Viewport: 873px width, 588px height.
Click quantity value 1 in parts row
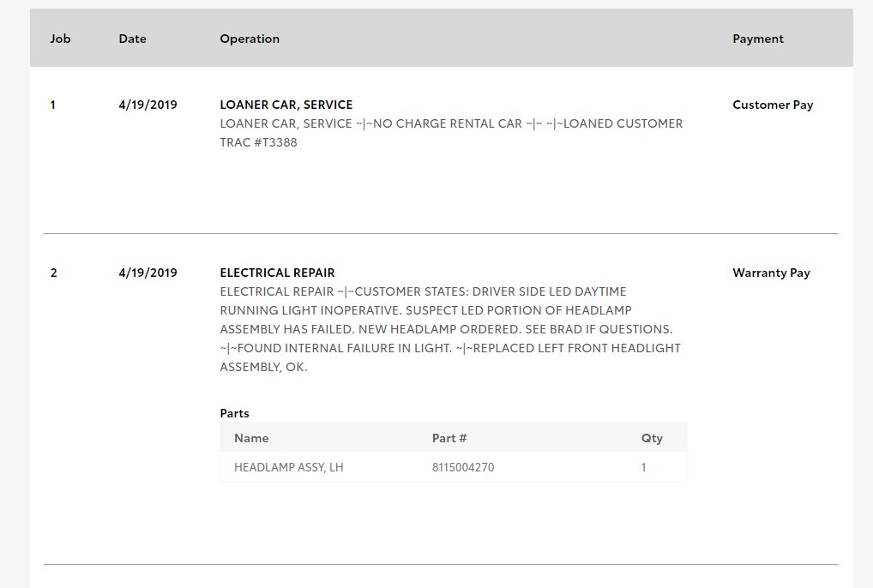644,467
